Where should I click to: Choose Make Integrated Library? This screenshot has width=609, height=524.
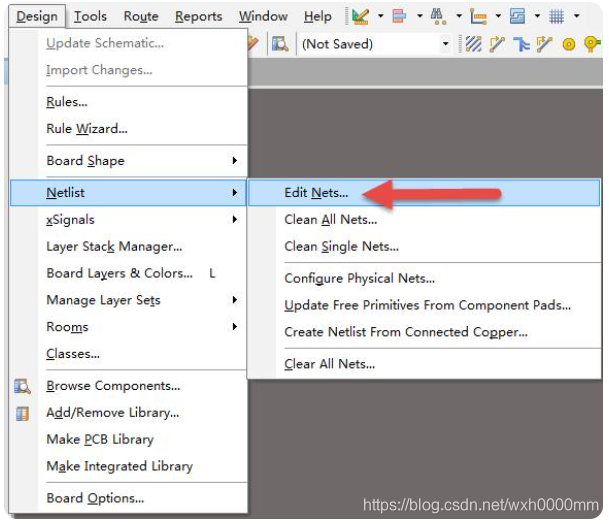click(x=128, y=467)
